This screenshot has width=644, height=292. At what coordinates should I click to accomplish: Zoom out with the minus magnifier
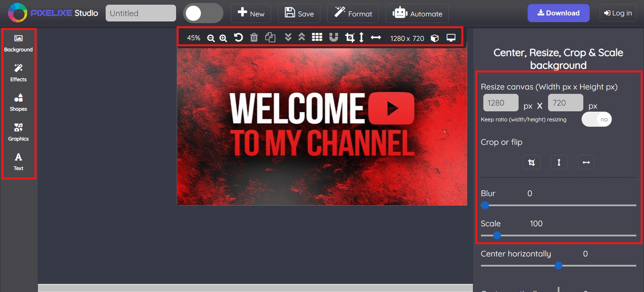pyautogui.click(x=211, y=38)
